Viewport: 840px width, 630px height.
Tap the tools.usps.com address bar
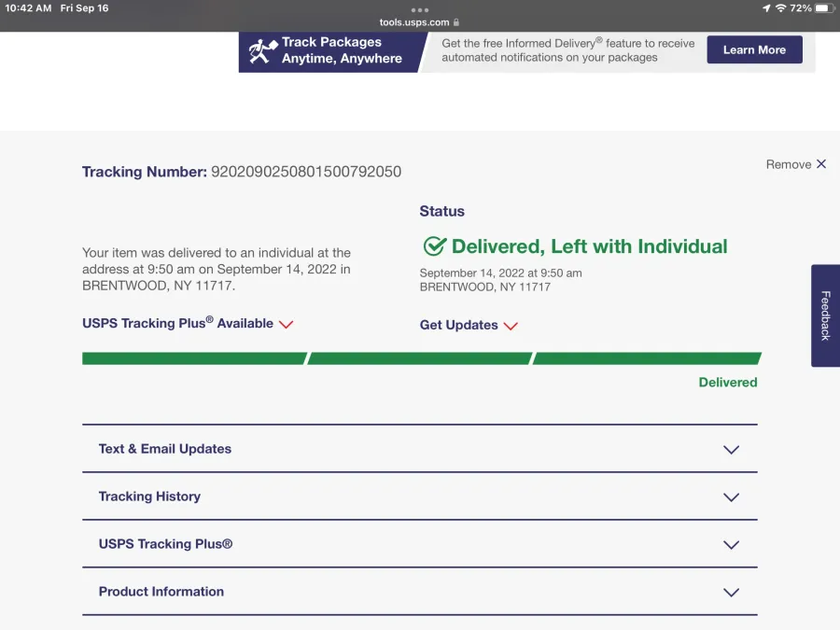[x=415, y=22]
